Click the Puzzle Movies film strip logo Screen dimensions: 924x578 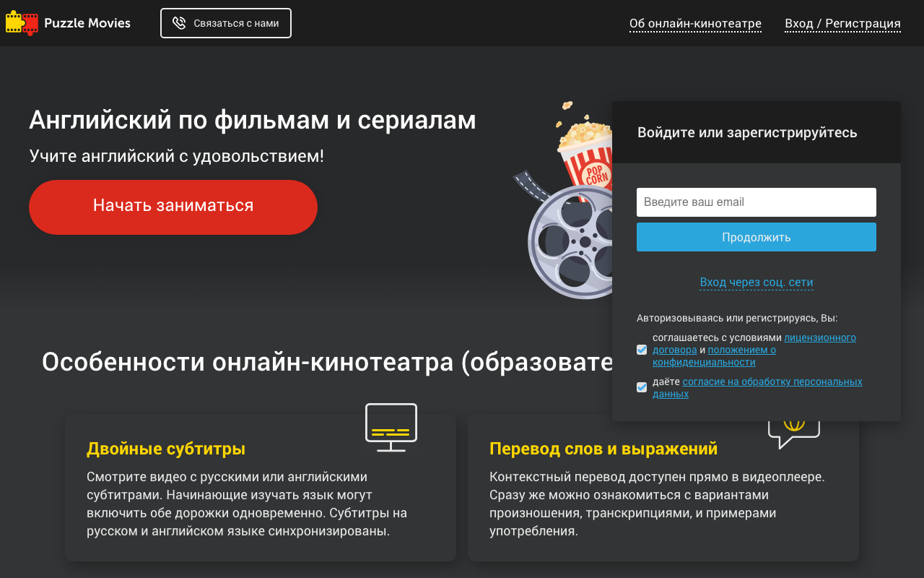click(x=22, y=22)
